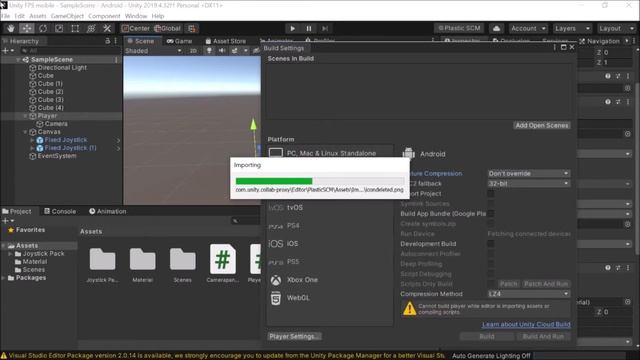Viewport: 640px width, 360px height.
Task: Open the Component menu
Action: tap(104, 16)
